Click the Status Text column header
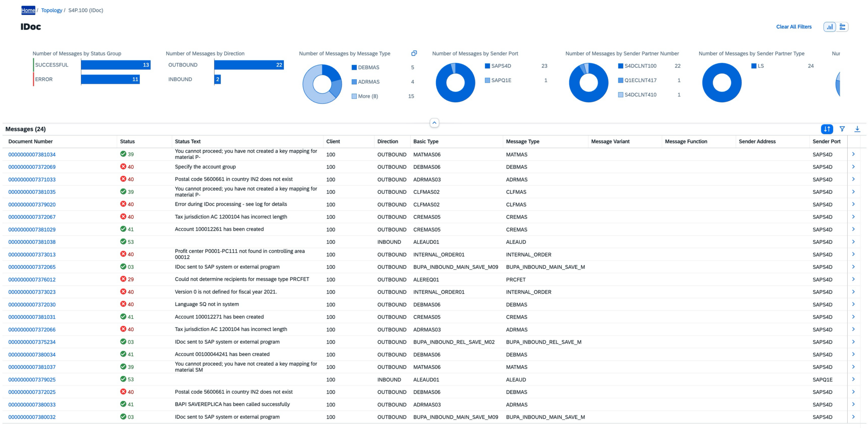The width and height of the screenshot is (868, 428). pyautogui.click(x=188, y=142)
